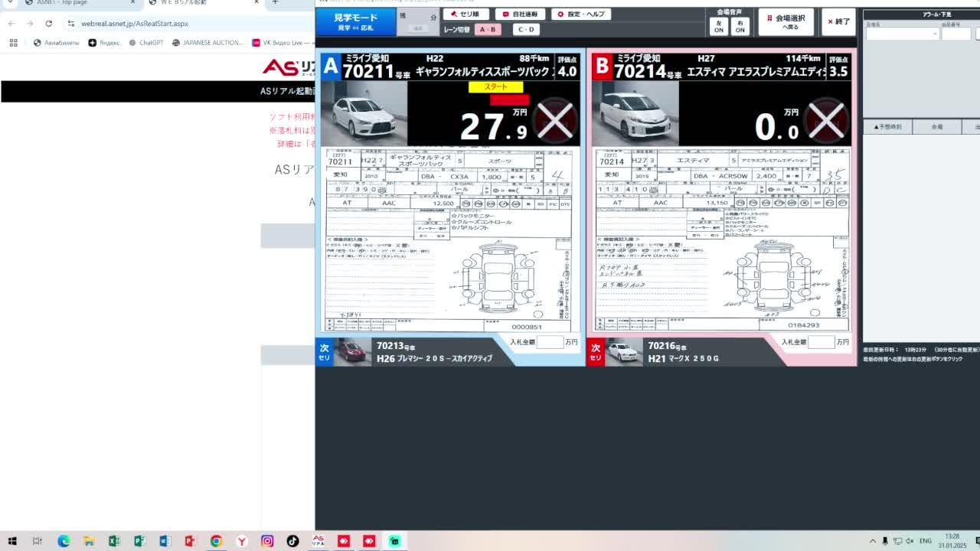Click the taskbar clock showing 13:28
This screenshot has height=551, width=980.
point(952,541)
